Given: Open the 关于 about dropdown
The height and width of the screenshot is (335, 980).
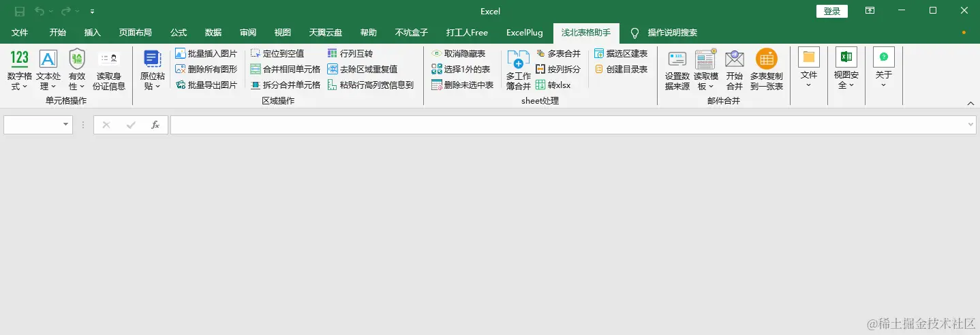Looking at the screenshot, I should (884, 68).
